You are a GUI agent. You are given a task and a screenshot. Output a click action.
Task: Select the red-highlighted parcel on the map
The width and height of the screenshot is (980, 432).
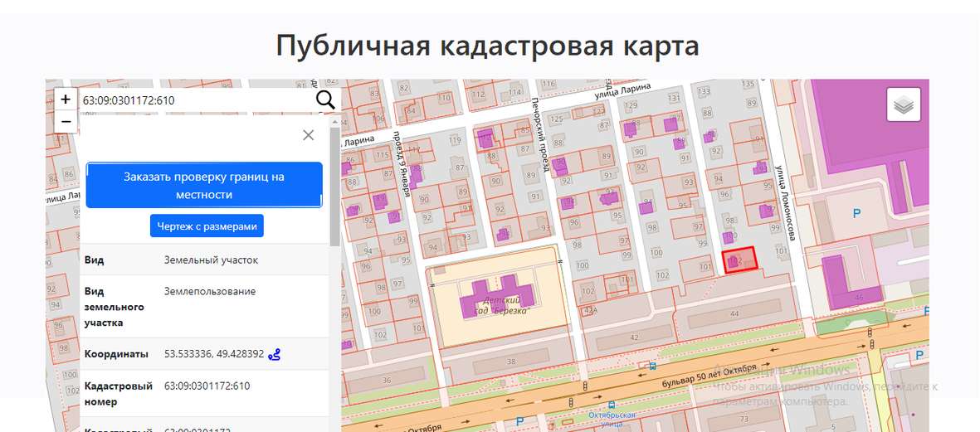pyautogui.click(x=739, y=260)
